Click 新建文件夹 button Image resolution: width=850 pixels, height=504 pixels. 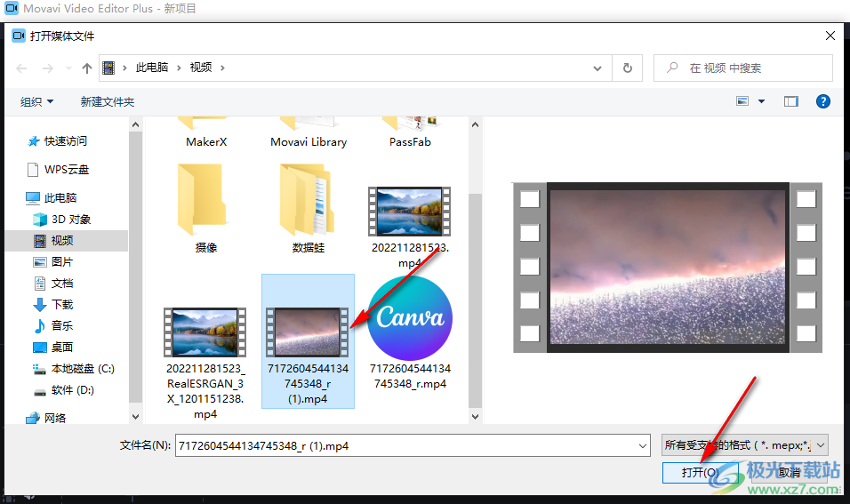108,101
